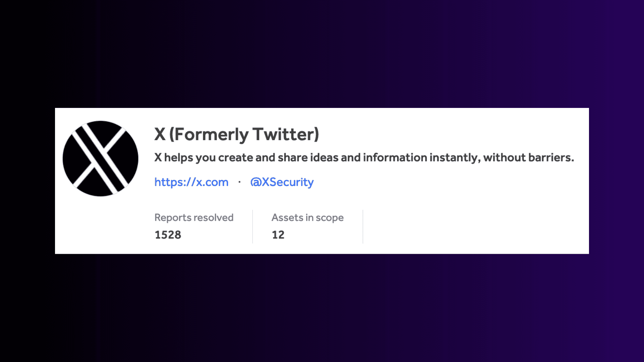644x362 pixels.
Task: Open the https://x.com link
Action: [x=191, y=182]
